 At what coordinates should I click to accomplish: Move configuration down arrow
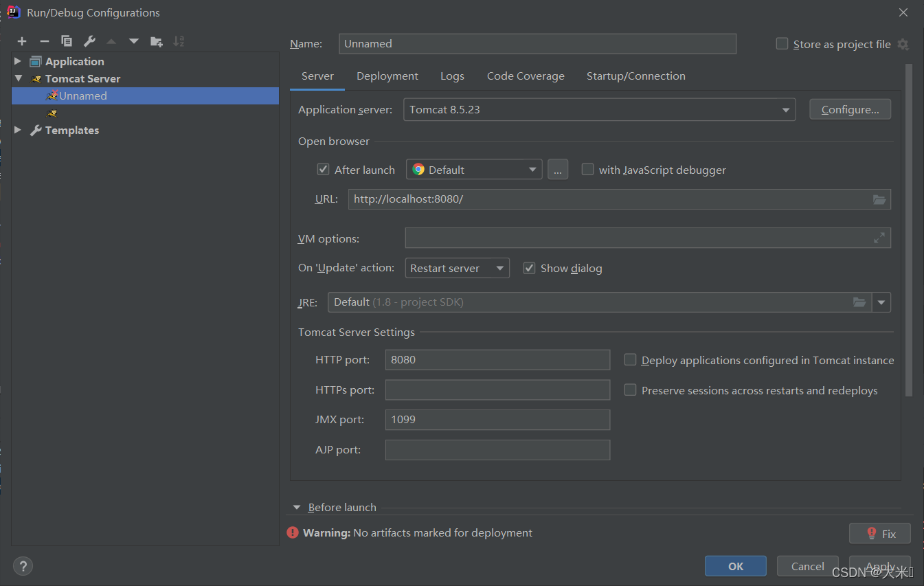(x=134, y=41)
